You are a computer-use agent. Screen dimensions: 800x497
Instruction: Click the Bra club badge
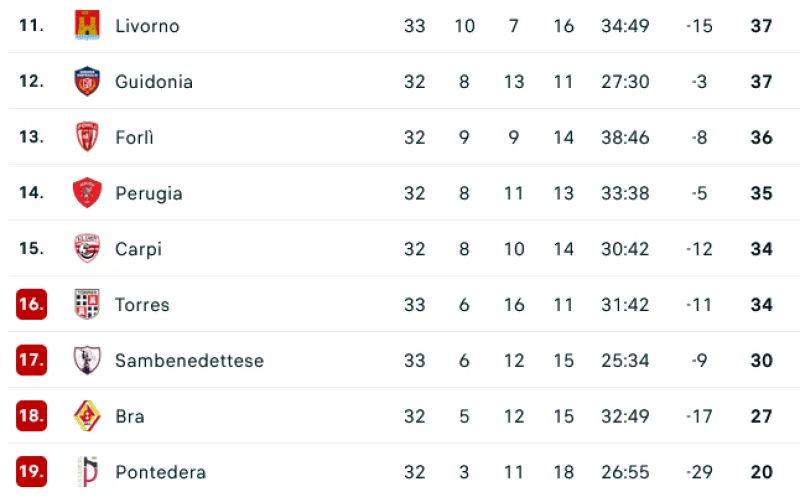[x=88, y=416]
